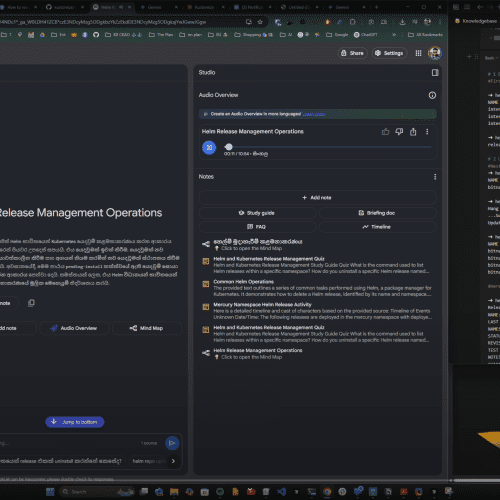Screen dimensions: 500x500
Task: Expand hidden bookmarks with the chevron
Action: tap(394, 35)
